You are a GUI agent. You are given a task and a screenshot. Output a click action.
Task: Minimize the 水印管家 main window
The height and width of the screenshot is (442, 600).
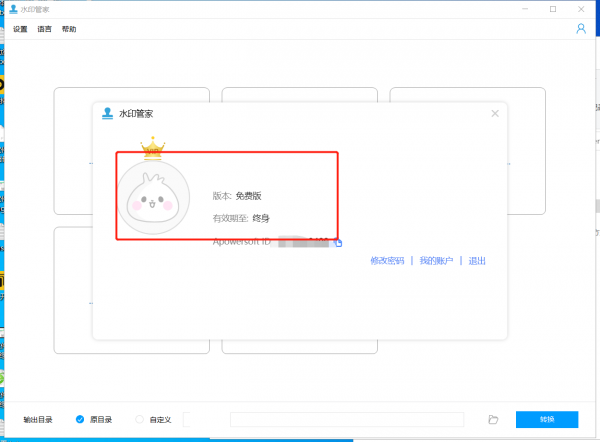coord(525,9)
